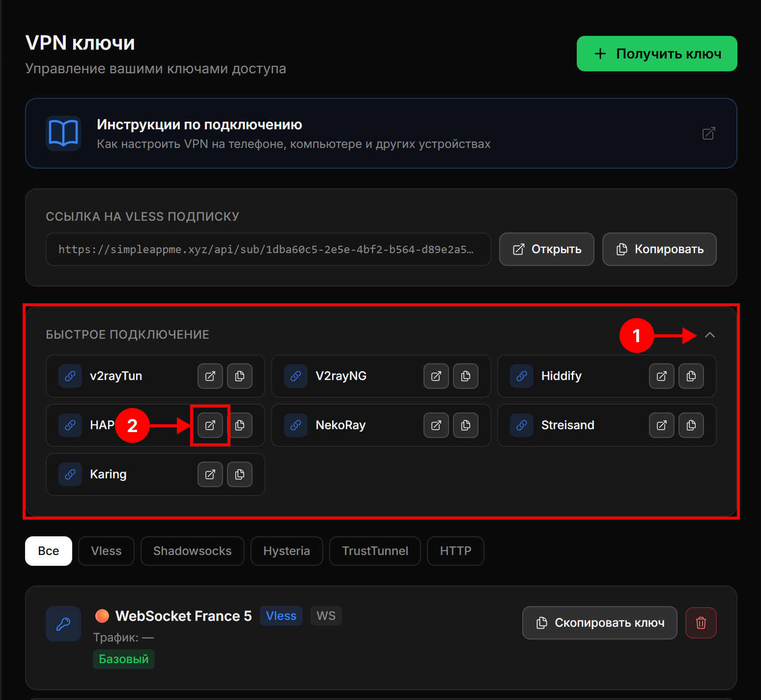Click the green Get key button
This screenshot has height=700, width=761.
click(656, 54)
